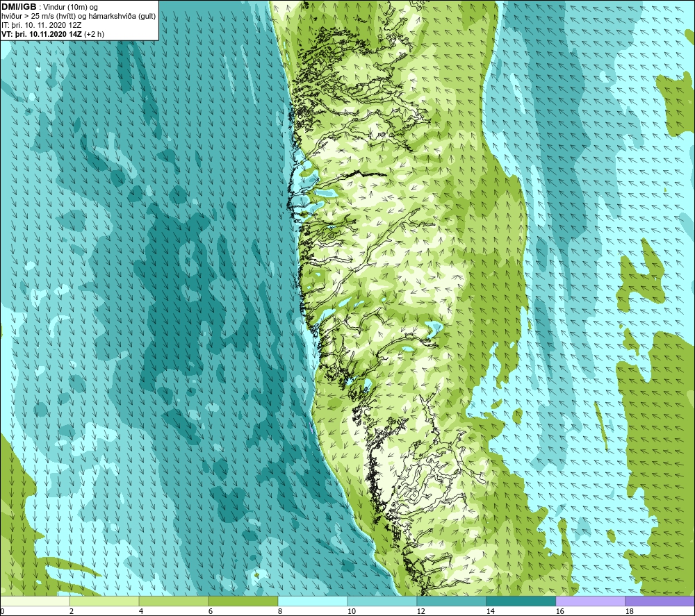This screenshot has height=616, width=695.
Task: Click the teal 10–12 color swatch
Action: point(382,601)
